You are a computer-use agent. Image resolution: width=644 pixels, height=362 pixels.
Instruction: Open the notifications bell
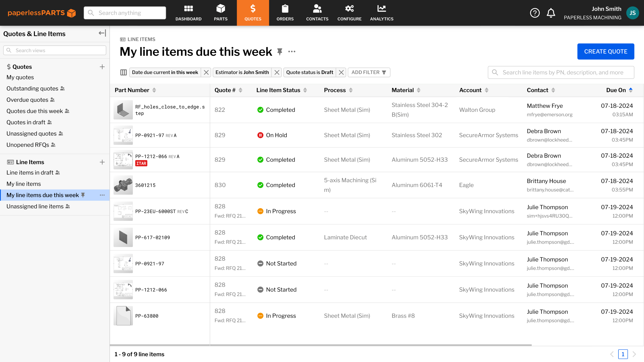(x=551, y=13)
